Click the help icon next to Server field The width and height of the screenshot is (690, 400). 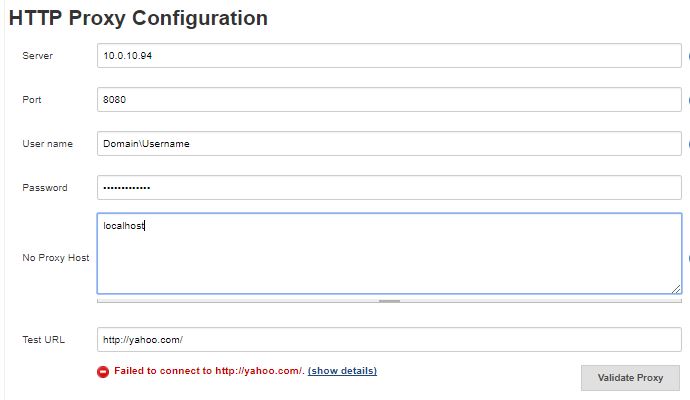click(689, 56)
